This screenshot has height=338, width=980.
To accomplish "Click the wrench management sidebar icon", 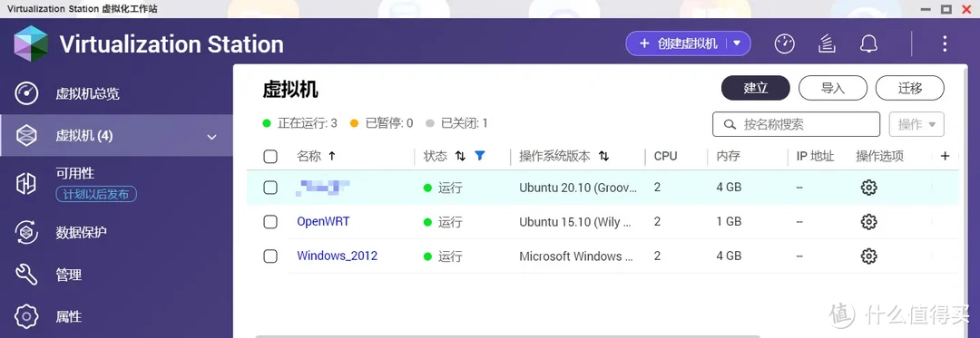I will tap(26, 275).
